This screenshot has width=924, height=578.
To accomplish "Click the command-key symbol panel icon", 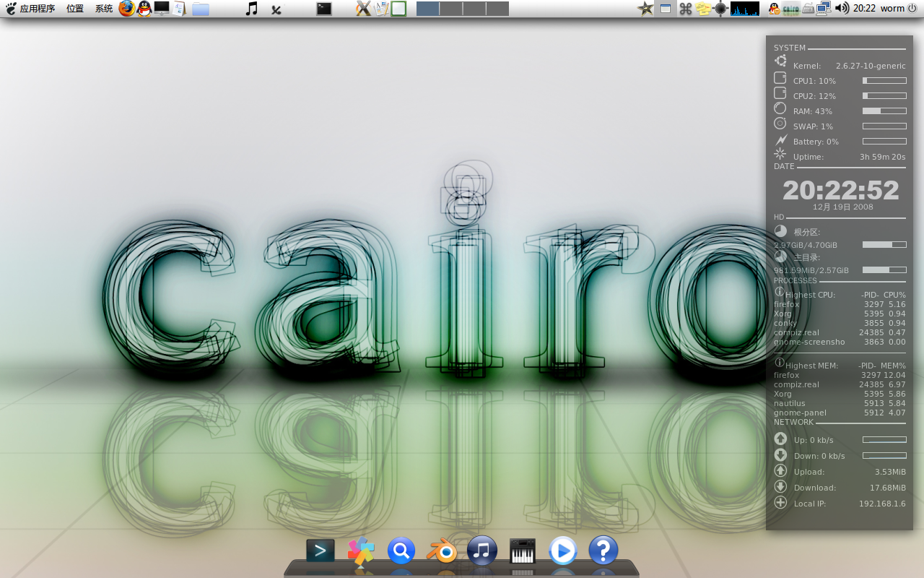I will coord(686,9).
